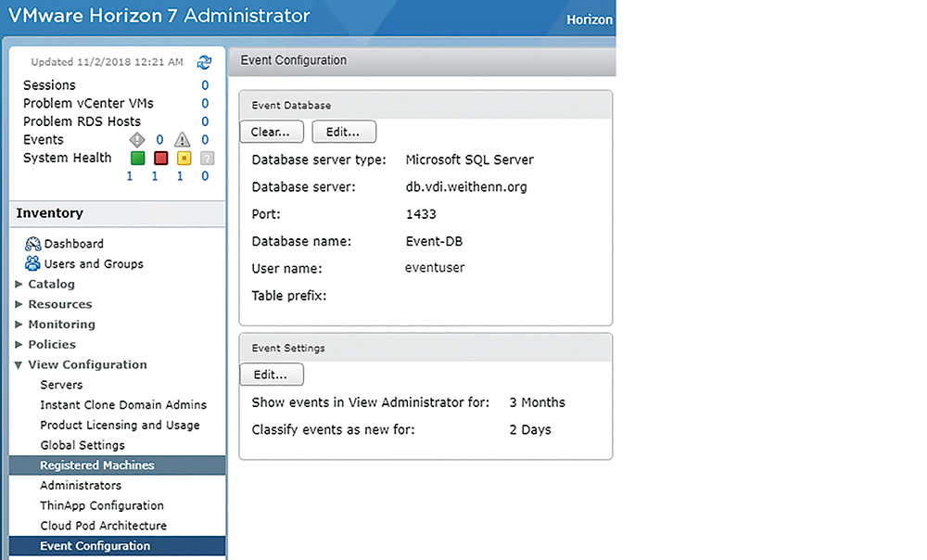Click the user name eventuser

point(435,268)
